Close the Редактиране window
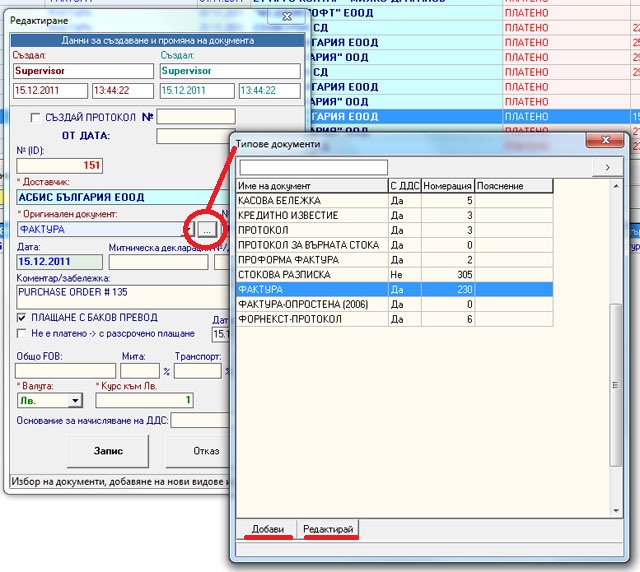 [x=287, y=16]
